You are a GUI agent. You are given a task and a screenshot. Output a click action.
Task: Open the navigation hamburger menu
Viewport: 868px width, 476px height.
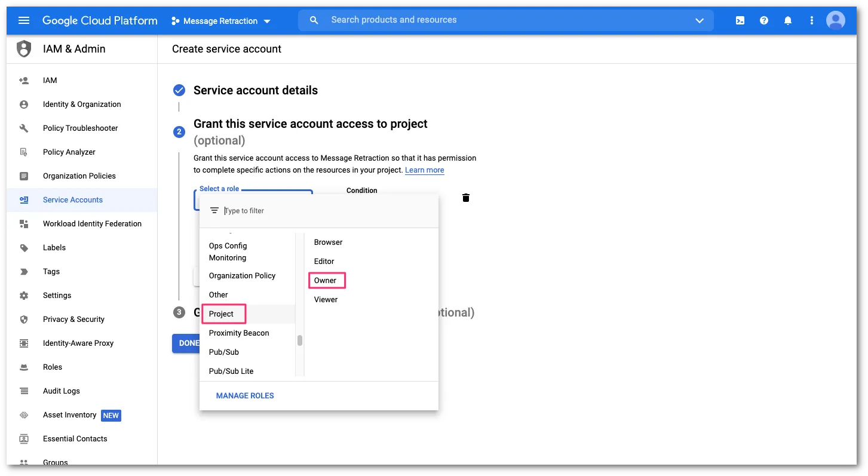(23, 20)
